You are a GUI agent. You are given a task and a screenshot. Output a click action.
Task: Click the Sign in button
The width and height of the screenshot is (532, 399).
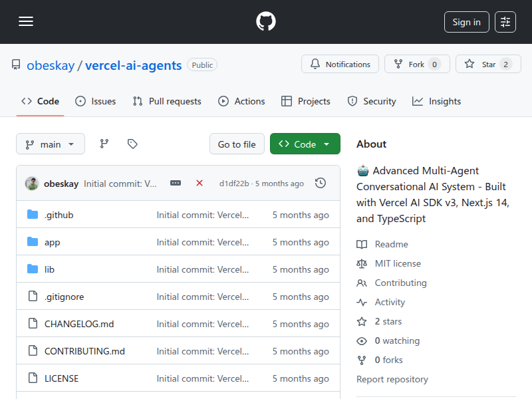coord(466,21)
